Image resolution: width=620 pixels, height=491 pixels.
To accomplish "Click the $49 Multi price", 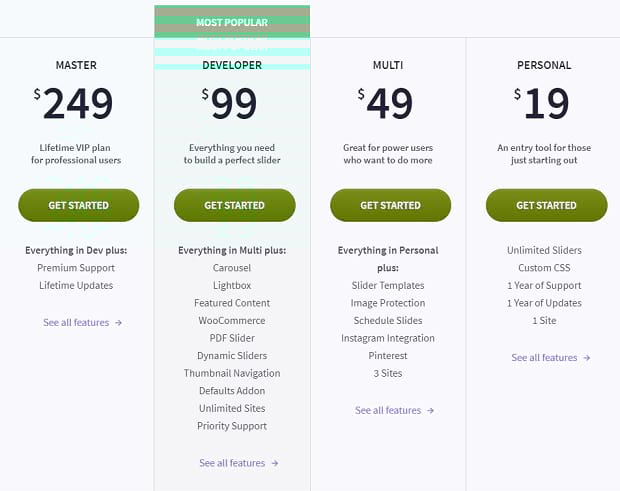I will (385, 103).
